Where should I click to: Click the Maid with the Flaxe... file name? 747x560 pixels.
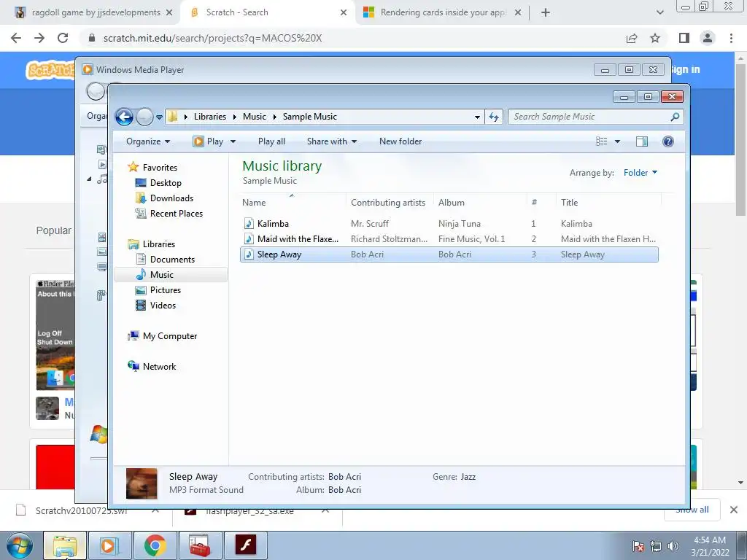point(298,239)
